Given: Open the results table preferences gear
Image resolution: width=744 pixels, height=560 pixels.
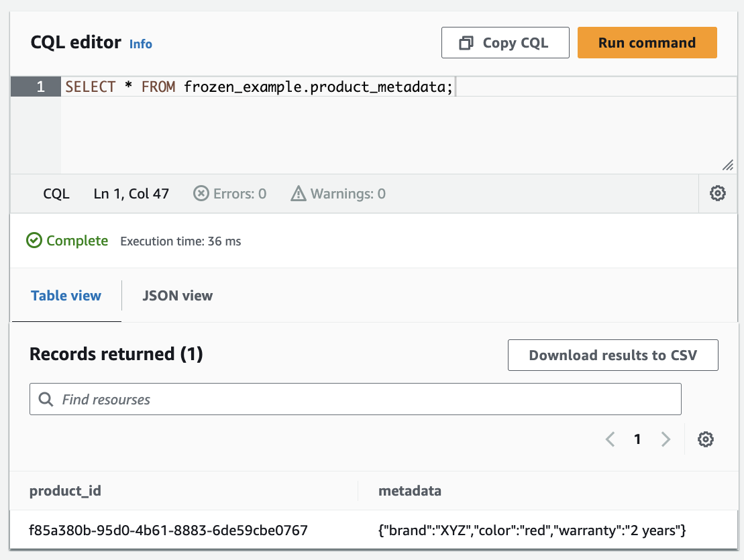Looking at the screenshot, I should (705, 439).
